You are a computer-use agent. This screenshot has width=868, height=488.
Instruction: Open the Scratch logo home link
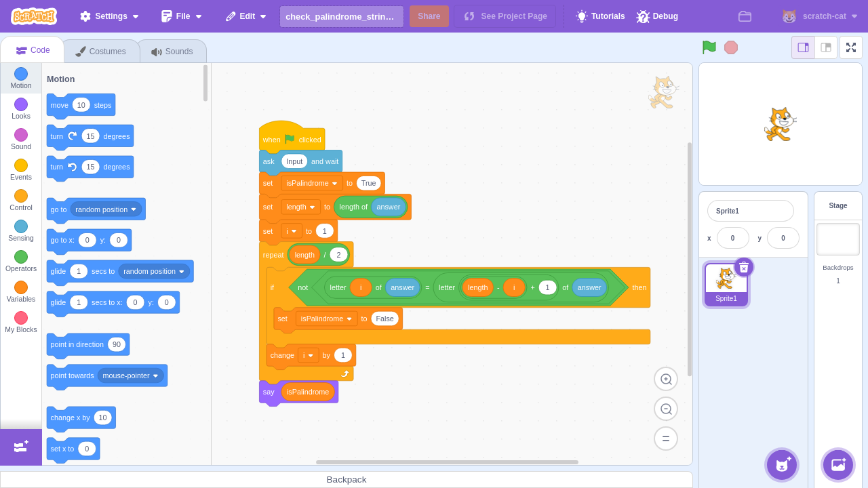tap(34, 16)
